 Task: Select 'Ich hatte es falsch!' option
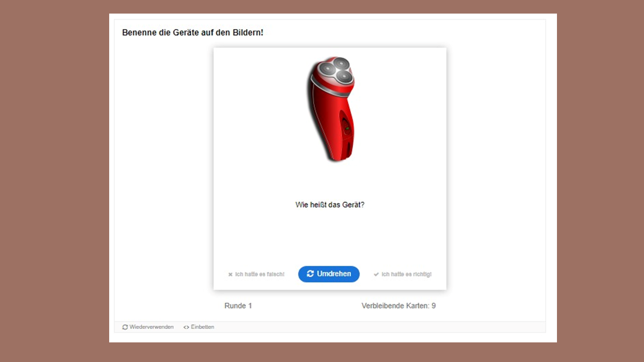point(260,275)
